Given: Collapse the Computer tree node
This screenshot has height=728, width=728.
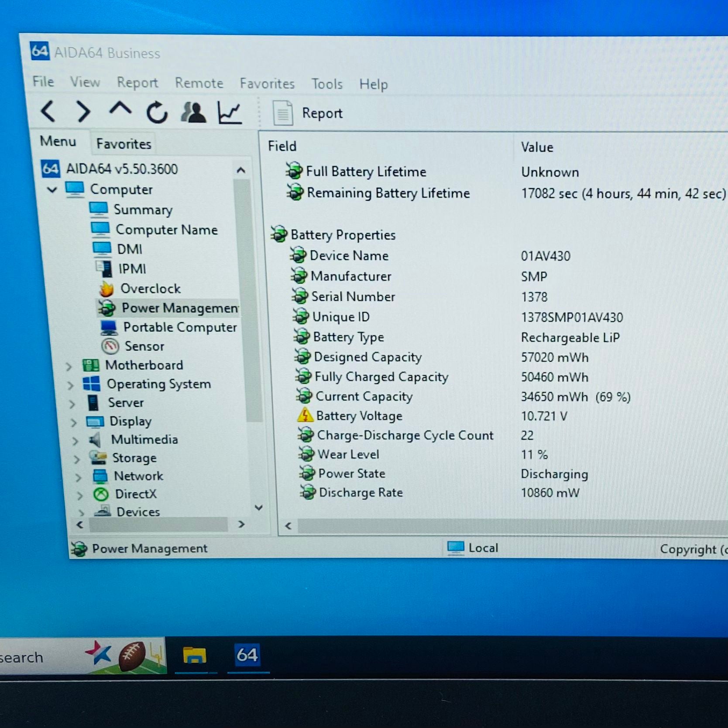Looking at the screenshot, I should tap(52, 189).
